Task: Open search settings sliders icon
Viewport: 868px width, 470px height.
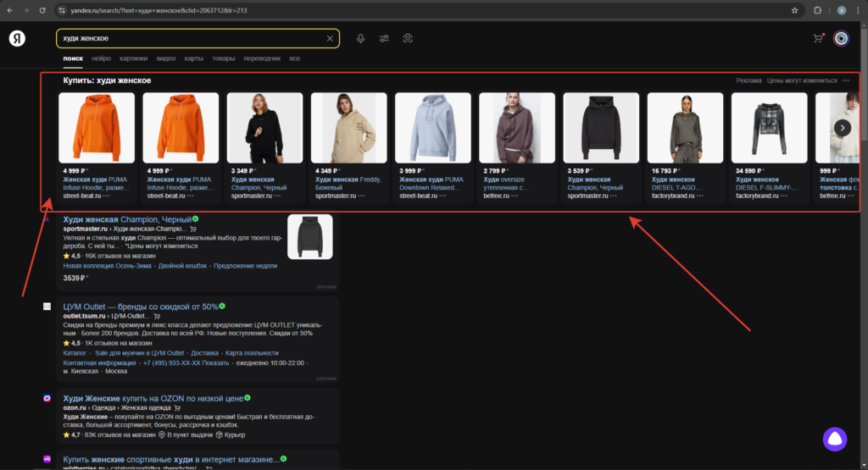Action: click(384, 38)
